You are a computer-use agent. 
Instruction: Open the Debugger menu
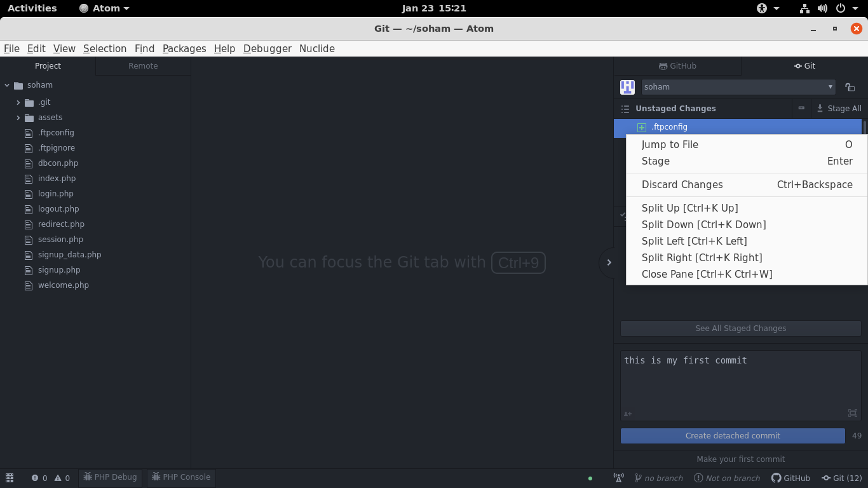268,48
